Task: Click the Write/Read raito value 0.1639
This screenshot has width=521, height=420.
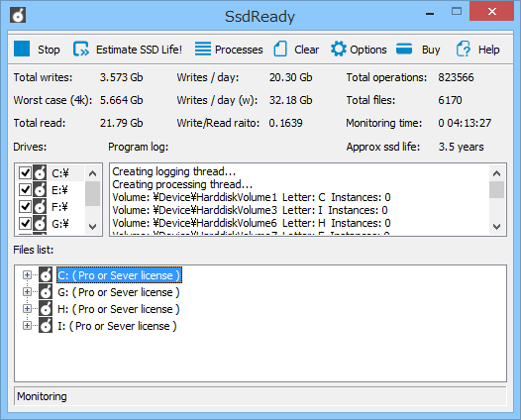Action: (x=285, y=123)
